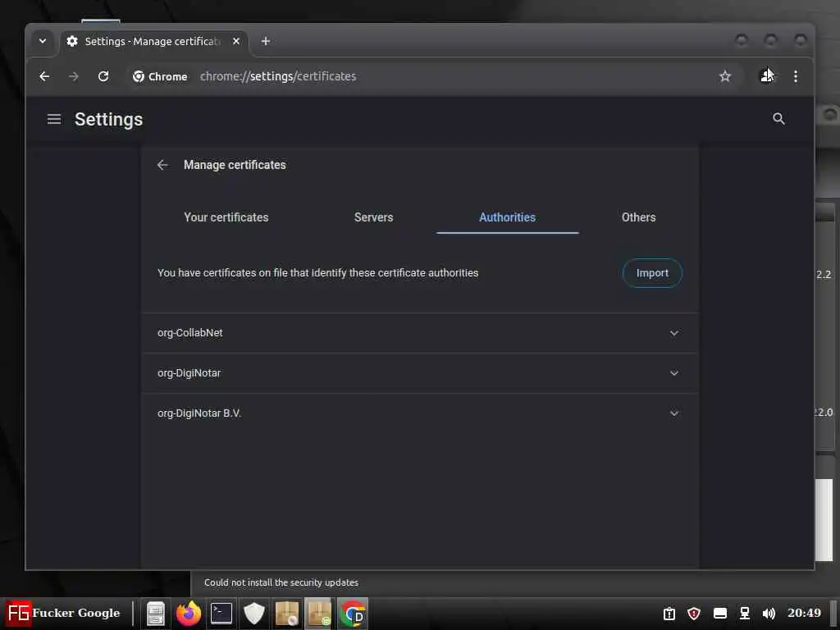This screenshot has width=840, height=630.
Task: Open the tab search dropdown arrow
Action: coord(43,41)
